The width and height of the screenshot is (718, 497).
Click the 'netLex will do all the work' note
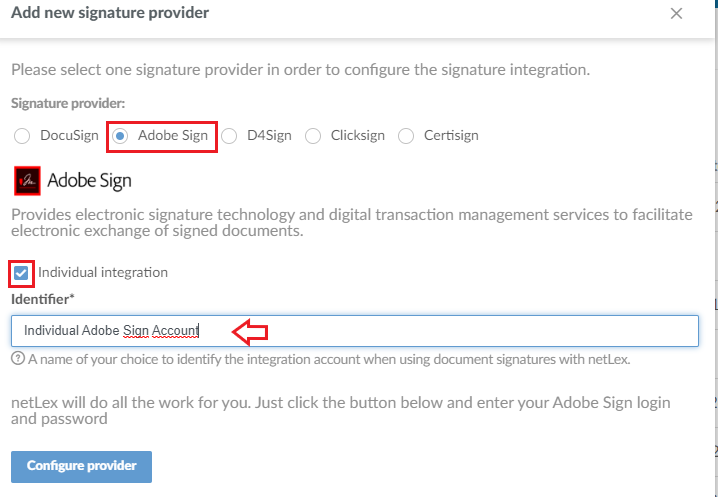point(341,411)
